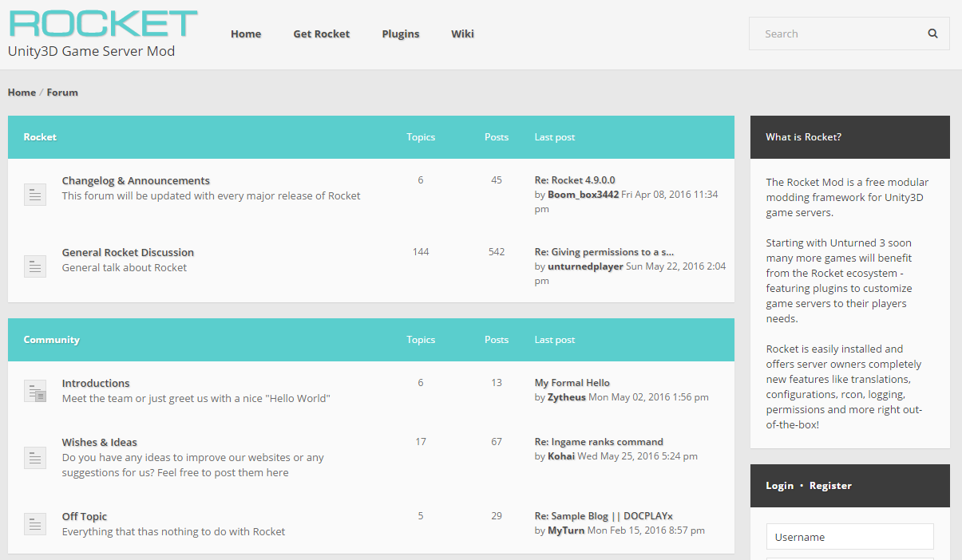The height and width of the screenshot is (560, 962).
Task: Open the Get Rocket menu item
Action: [322, 34]
